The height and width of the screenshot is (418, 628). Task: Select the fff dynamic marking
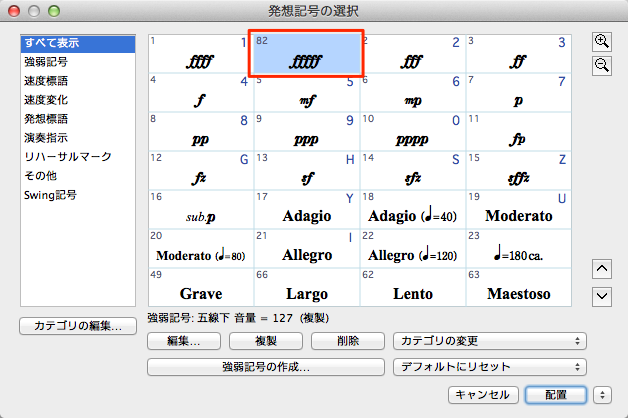tap(413, 54)
